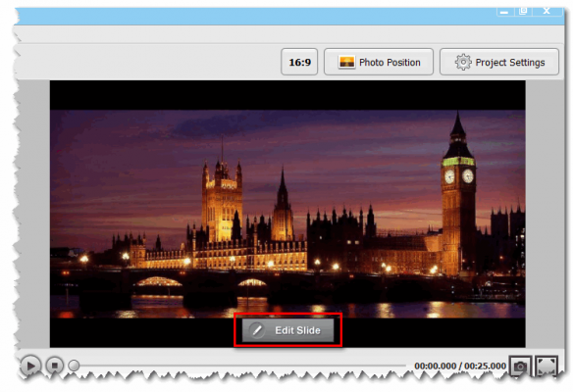This screenshot has width=573, height=392.
Task: Open Photo Position options
Action: (x=379, y=62)
